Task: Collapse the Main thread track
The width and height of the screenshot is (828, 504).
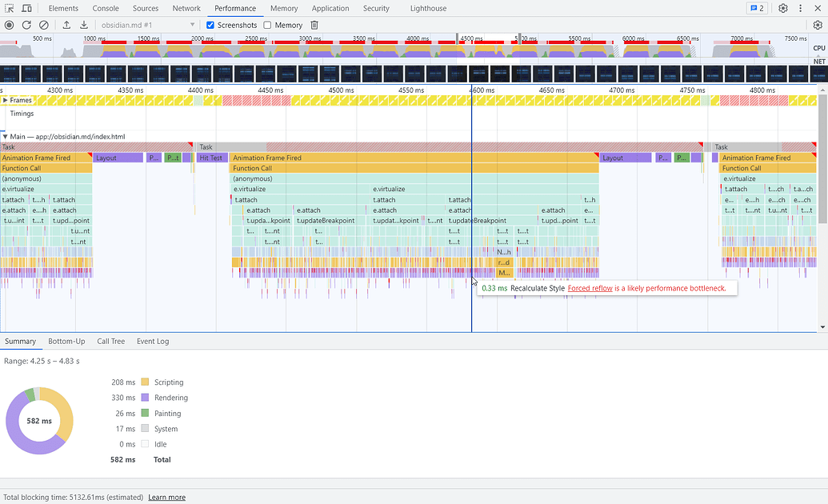Action: point(5,136)
